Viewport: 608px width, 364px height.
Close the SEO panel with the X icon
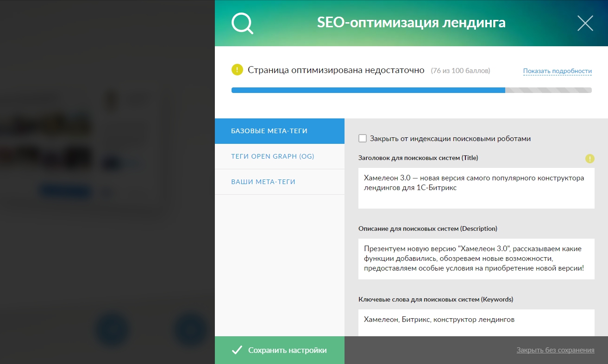point(585,23)
